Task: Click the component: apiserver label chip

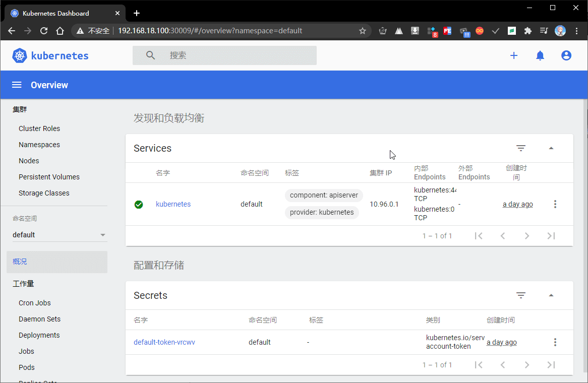Action: pos(324,195)
